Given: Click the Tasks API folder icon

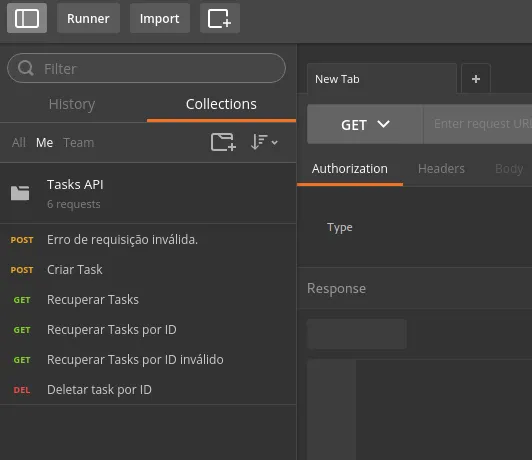Looking at the screenshot, I should [20, 193].
